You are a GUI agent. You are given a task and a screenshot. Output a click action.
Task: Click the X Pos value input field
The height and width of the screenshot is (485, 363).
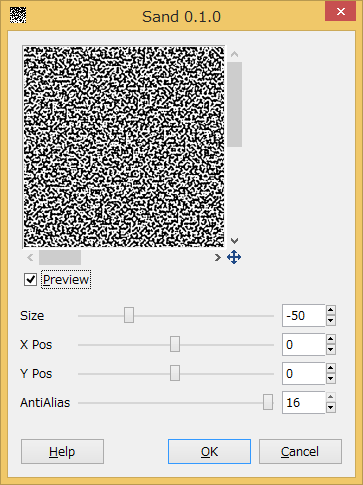pos(303,345)
